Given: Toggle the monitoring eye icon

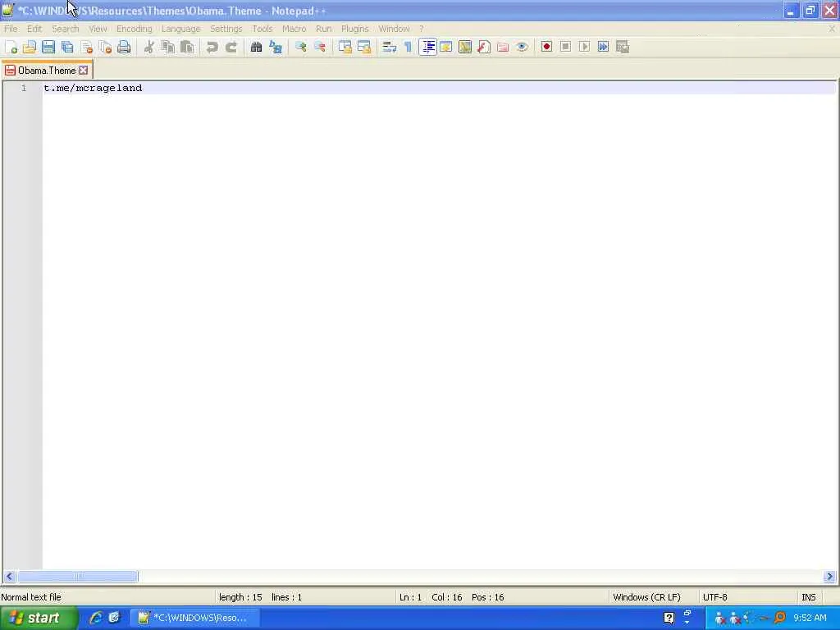Looking at the screenshot, I should (522, 47).
